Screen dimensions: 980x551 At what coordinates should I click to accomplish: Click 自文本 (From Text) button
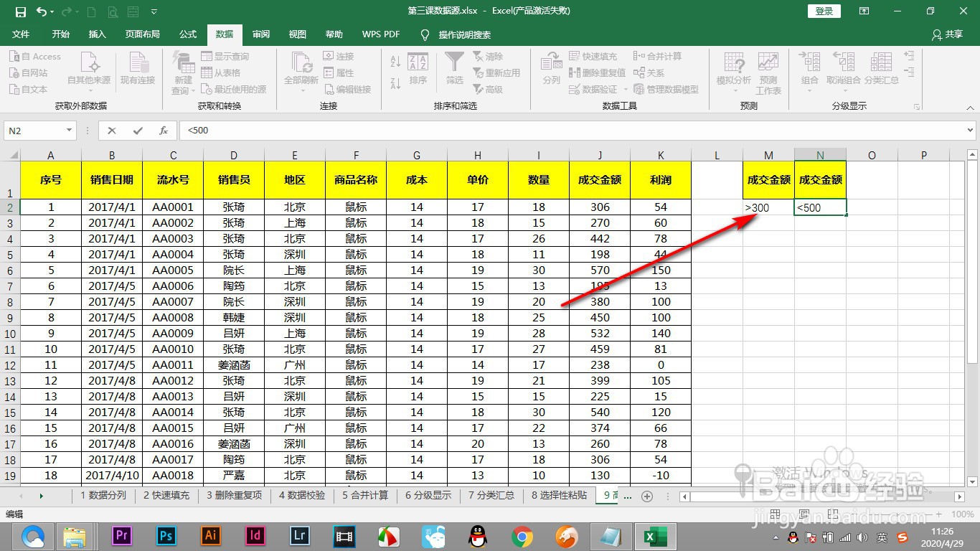pyautogui.click(x=28, y=89)
